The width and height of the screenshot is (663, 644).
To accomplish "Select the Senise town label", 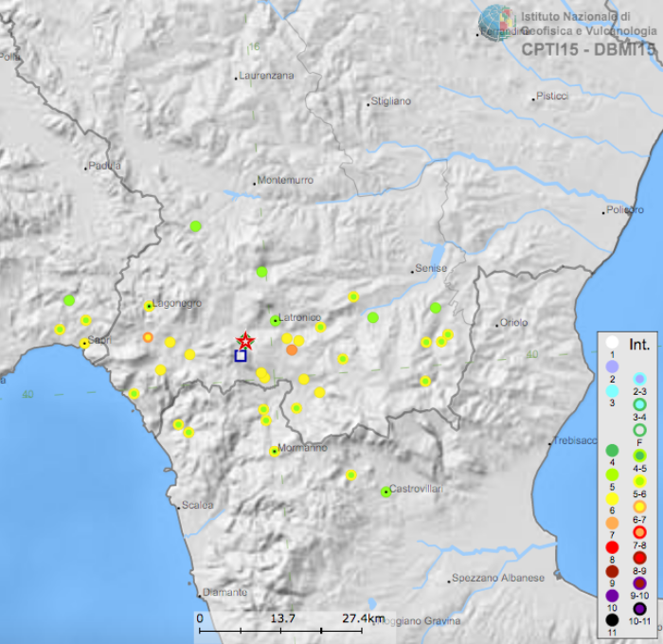I will coord(430,269).
